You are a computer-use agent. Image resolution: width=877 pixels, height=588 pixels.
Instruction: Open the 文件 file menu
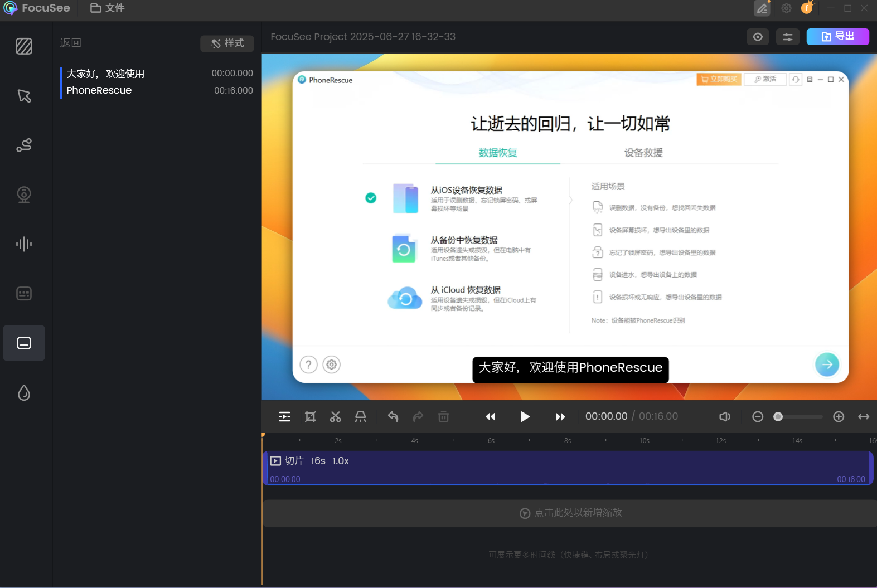(x=108, y=8)
